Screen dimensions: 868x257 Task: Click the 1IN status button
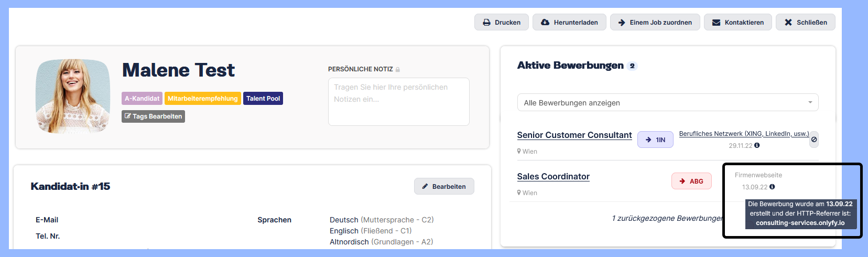pyautogui.click(x=655, y=140)
